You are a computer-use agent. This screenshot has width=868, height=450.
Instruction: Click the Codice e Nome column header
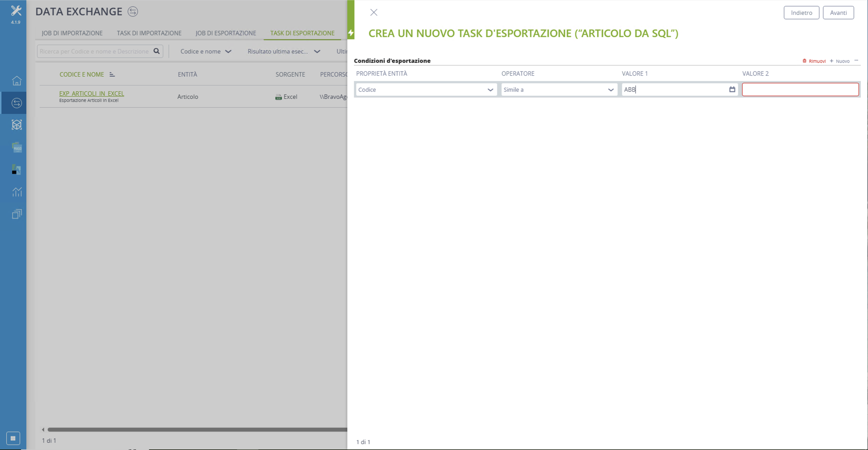pyautogui.click(x=82, y=74)
